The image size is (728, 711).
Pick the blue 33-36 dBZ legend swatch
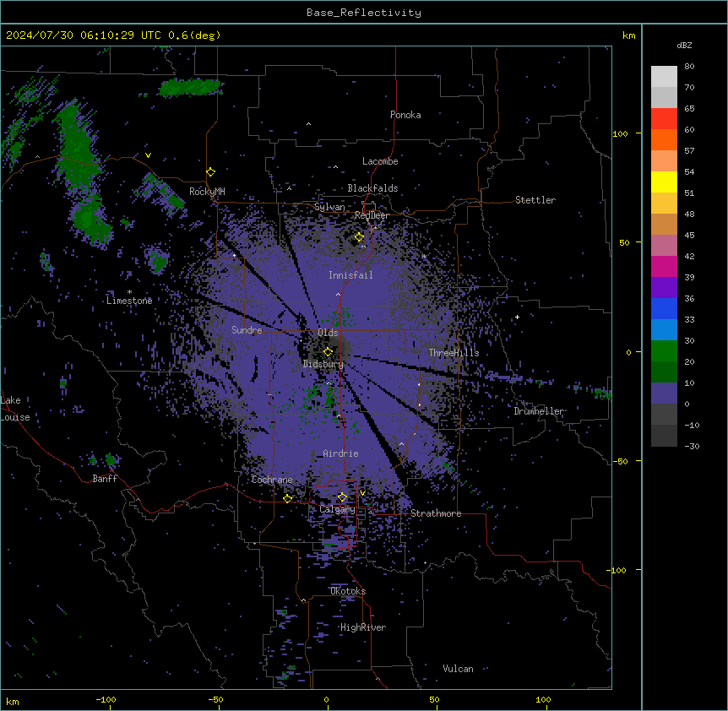pyautogui.click(x=664, y=309)
